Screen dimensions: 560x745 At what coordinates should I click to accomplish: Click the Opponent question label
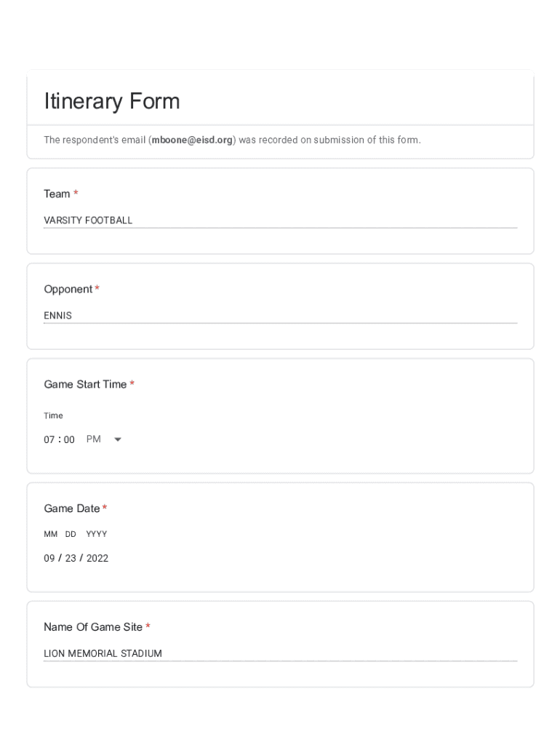(x=68, y=289)
